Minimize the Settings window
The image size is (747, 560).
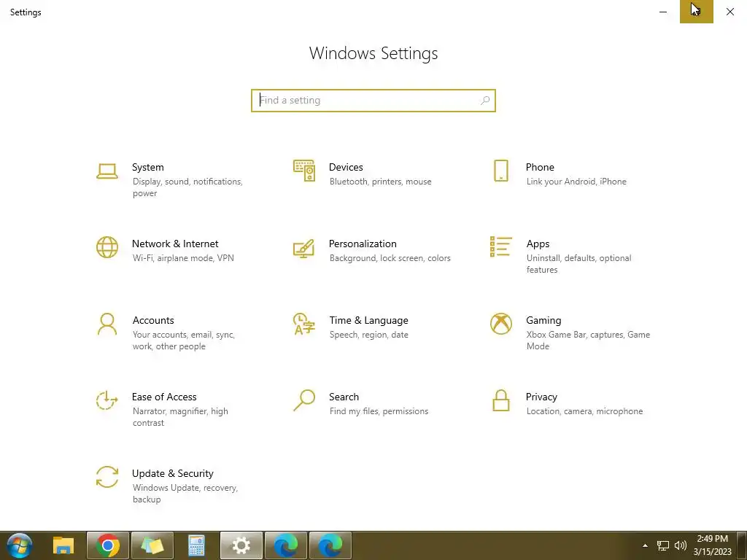(662, 12)
